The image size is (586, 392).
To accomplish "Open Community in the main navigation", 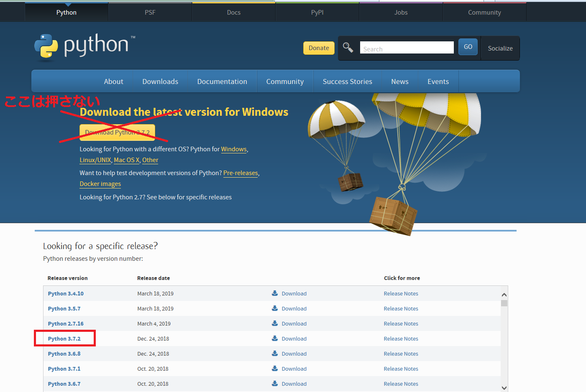I will (285, 81).
